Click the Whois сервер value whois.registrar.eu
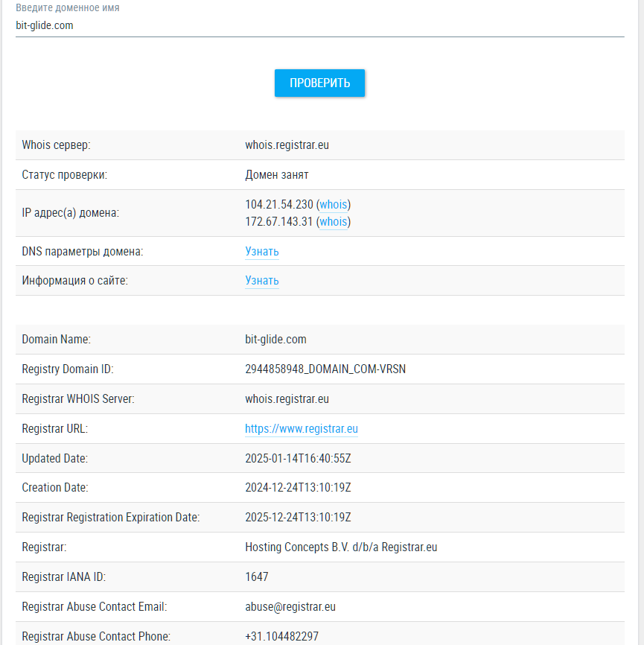Screen dimensions: 644x645 (x=287, y=145)
